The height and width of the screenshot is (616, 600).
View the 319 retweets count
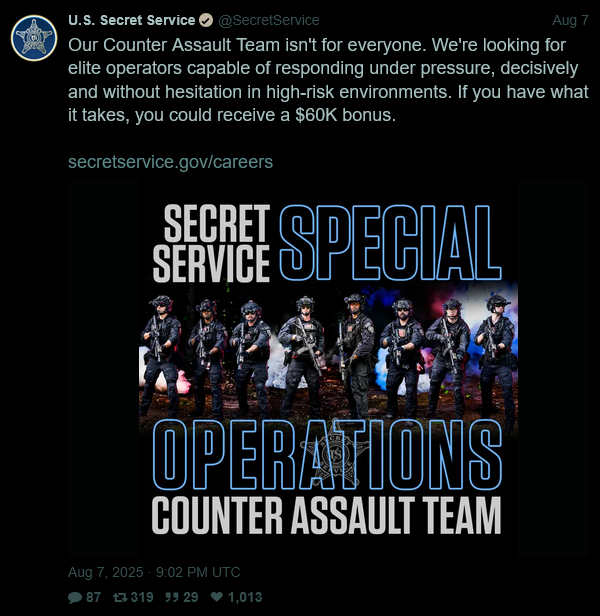(x=142, y=598)
